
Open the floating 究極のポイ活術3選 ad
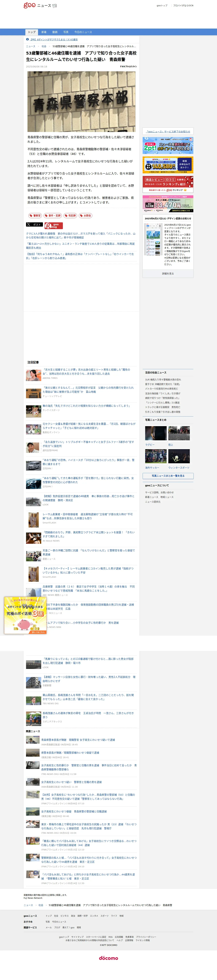(26, 615)
